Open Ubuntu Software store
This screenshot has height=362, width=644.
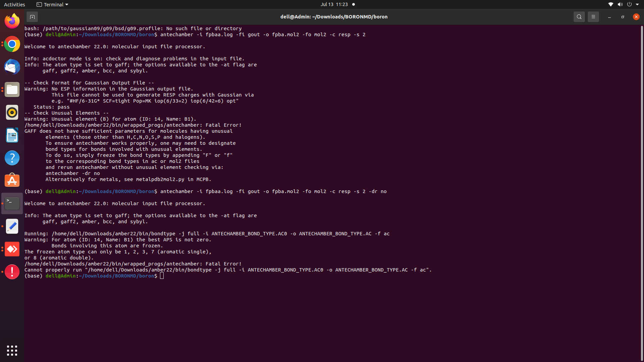12,181
